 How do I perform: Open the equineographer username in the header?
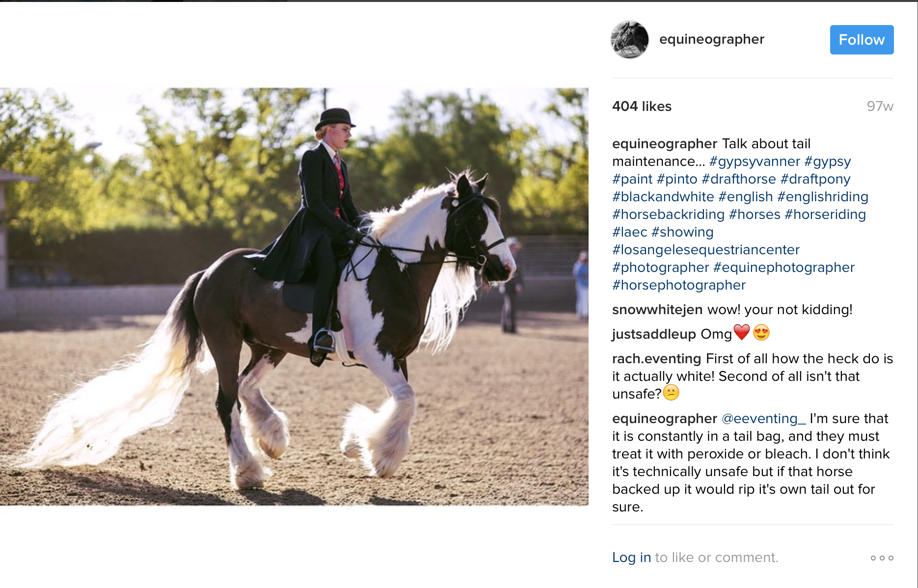tap(711, 39)
